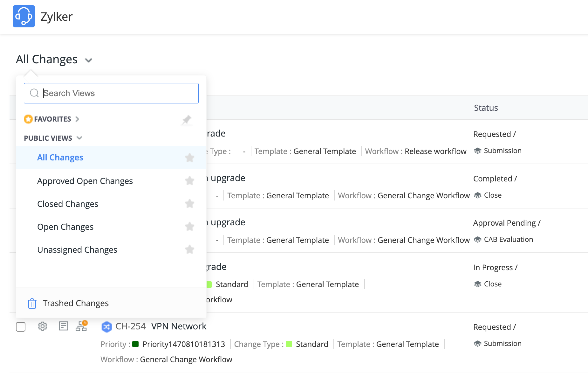Favorite the Approved Open Changes view
This screenshot has height=373, width=588.
(190, 181)
